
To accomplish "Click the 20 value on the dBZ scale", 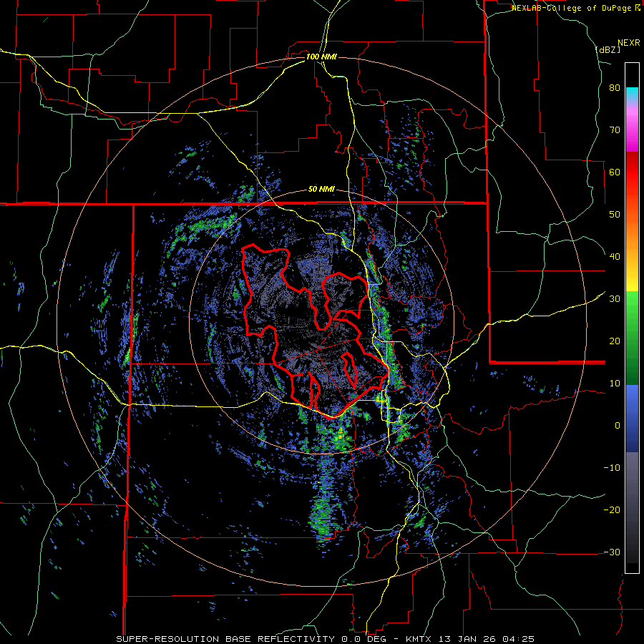I will [x=615, y=341].
